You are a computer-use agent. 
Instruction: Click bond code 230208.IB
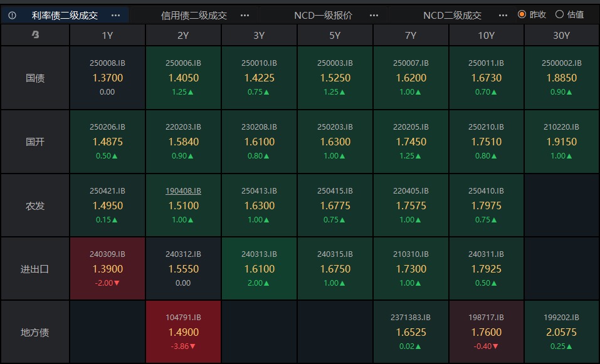(259, 127)
